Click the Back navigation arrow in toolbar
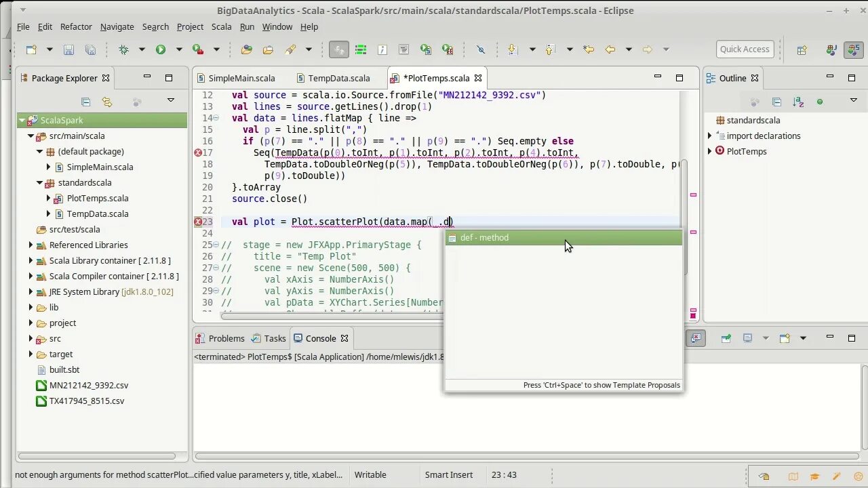 point(610,49)
